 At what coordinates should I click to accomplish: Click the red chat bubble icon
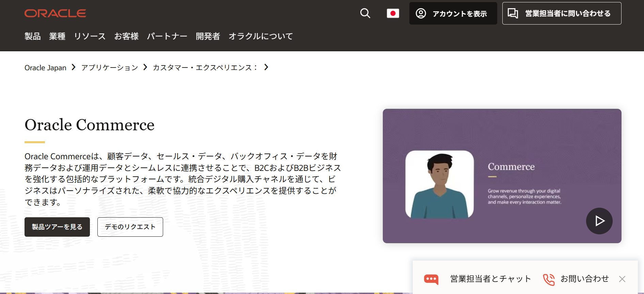point(431,279)
